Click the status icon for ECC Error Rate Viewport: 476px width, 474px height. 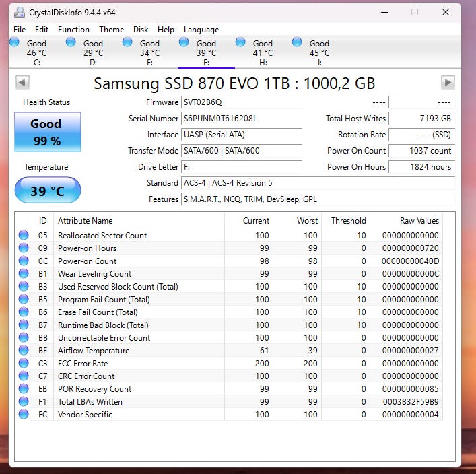24,363
